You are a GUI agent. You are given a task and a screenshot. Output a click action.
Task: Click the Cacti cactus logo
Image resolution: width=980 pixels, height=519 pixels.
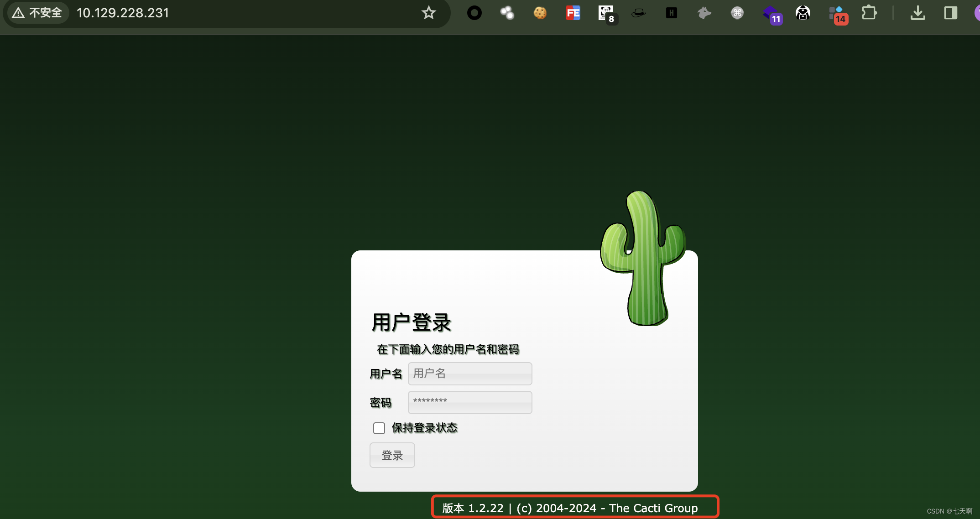643,258
